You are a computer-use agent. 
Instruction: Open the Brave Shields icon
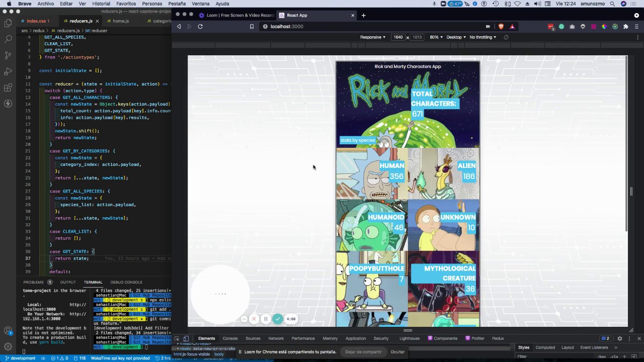501,27
